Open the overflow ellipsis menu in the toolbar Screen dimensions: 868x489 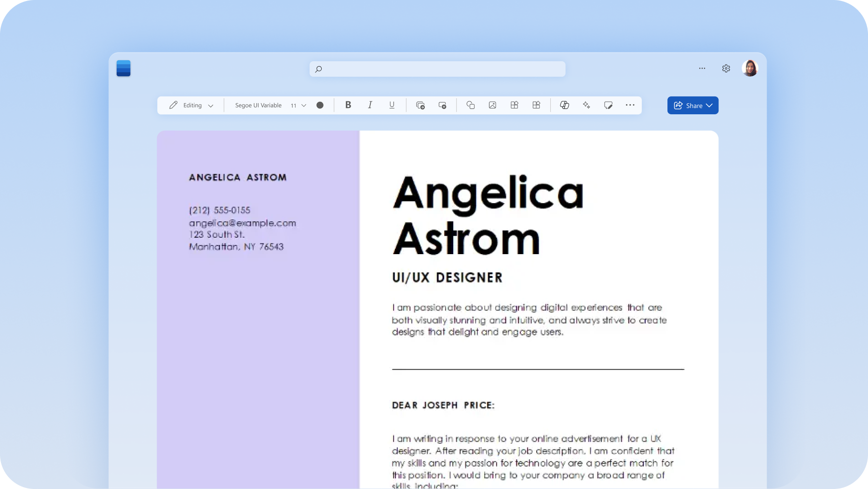coord(630,105)
